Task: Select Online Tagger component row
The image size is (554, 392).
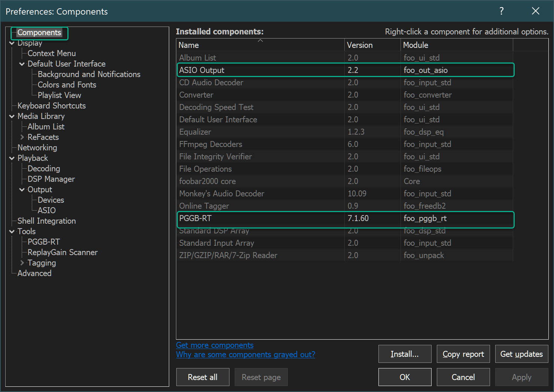Action: coord(344,206)
